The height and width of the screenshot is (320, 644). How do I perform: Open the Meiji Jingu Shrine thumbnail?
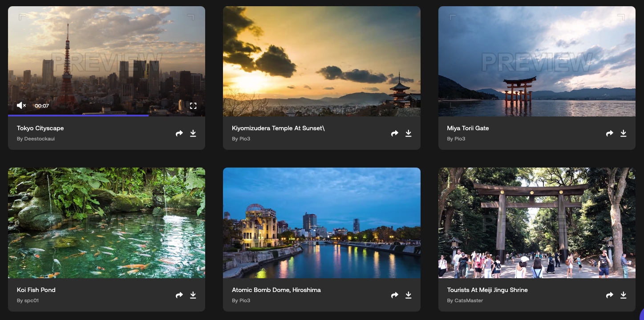[x=537, y=223]
